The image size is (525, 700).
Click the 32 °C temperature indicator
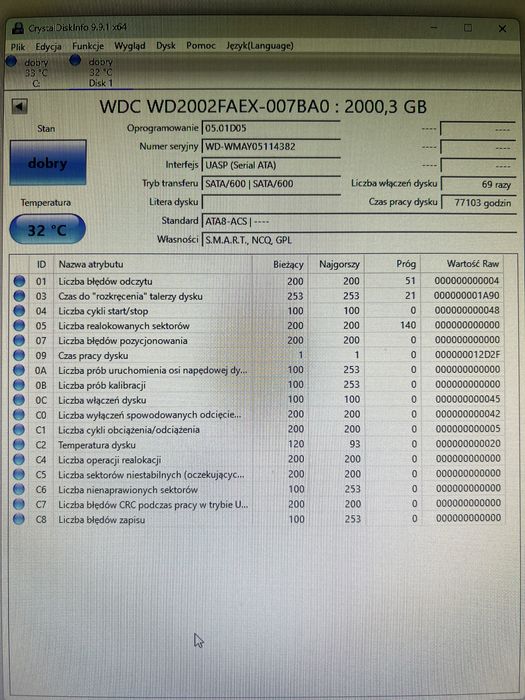47,229
